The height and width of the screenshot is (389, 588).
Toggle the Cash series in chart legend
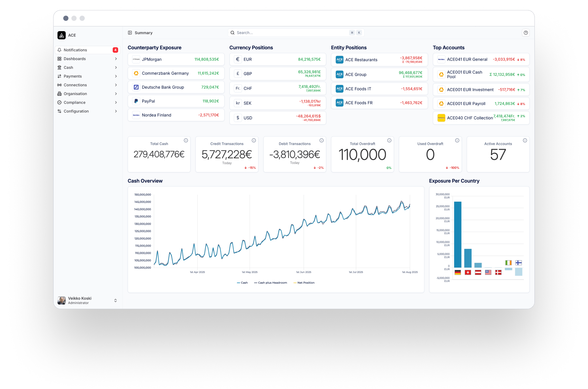coord(242,283)
